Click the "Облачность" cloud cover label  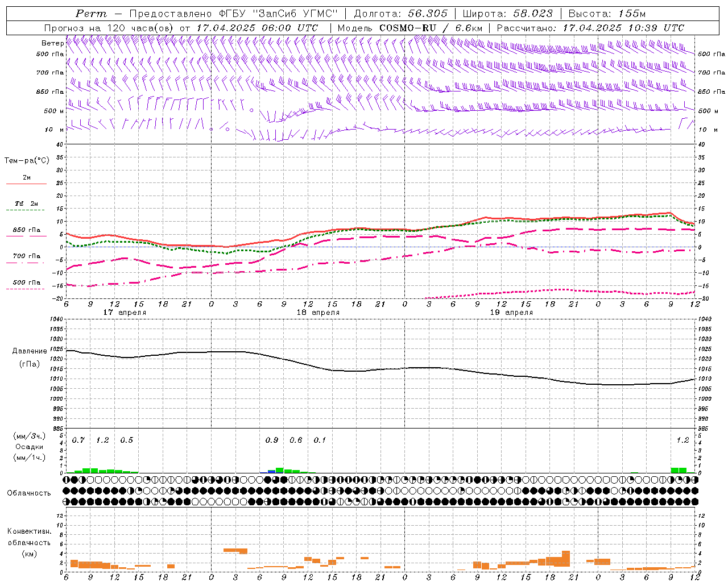(29, 493)
